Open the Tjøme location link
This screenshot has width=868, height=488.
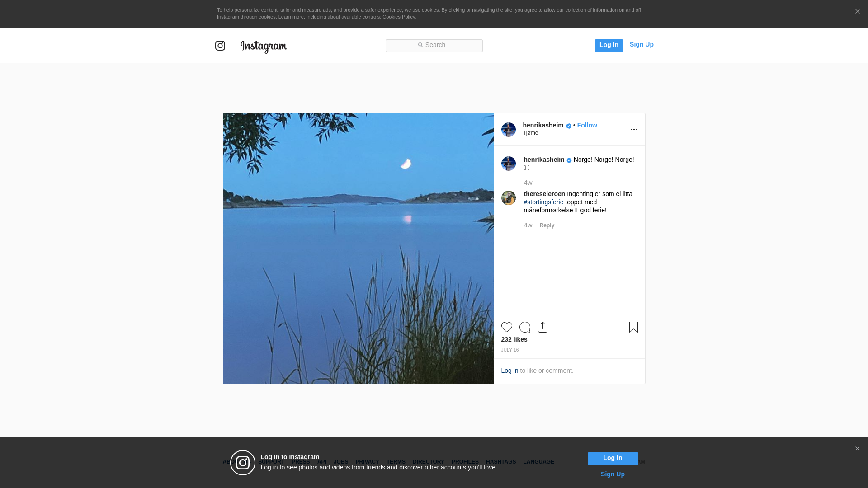[530, 133]
